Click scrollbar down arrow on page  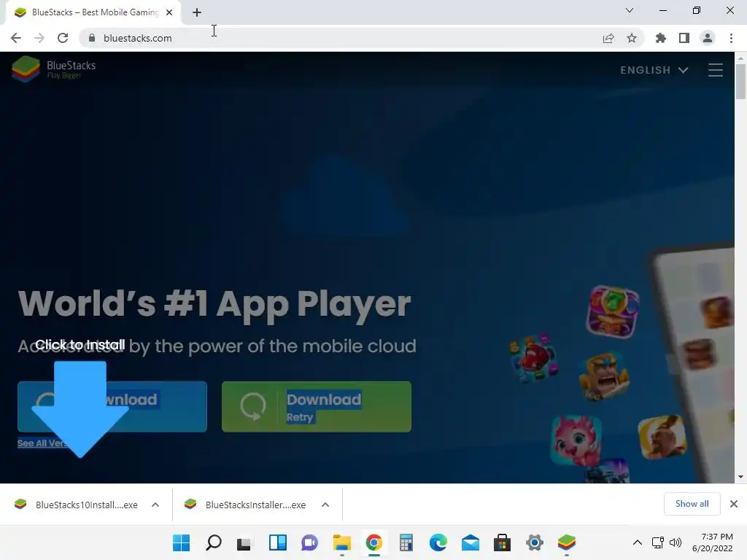740,477
